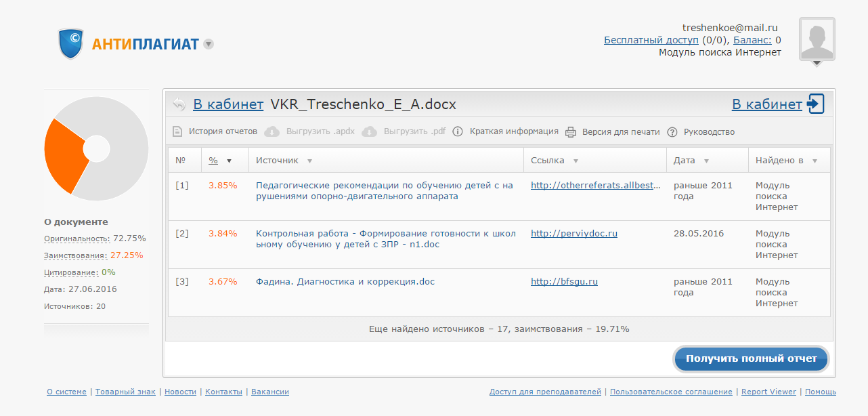Viewport: 868px width, 416px height.
Task: Open Контакты in footer menu
Action: [223, 392]
